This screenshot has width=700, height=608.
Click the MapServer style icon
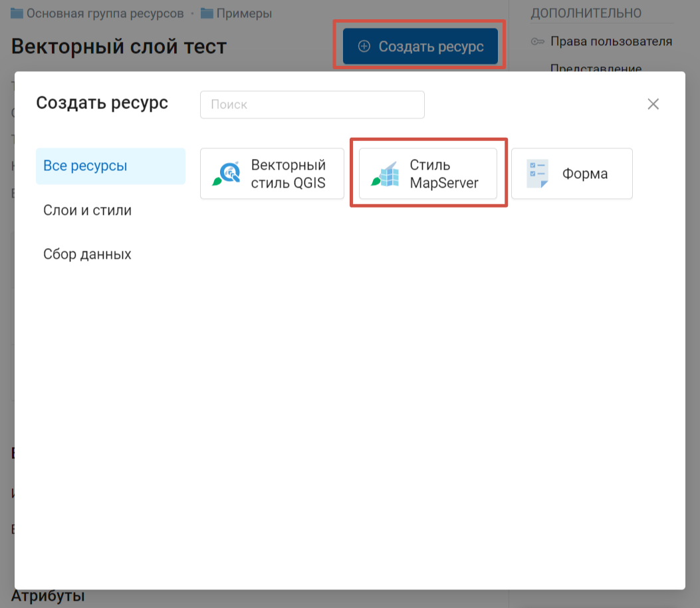pyautogui.click(x=386, y=174)
